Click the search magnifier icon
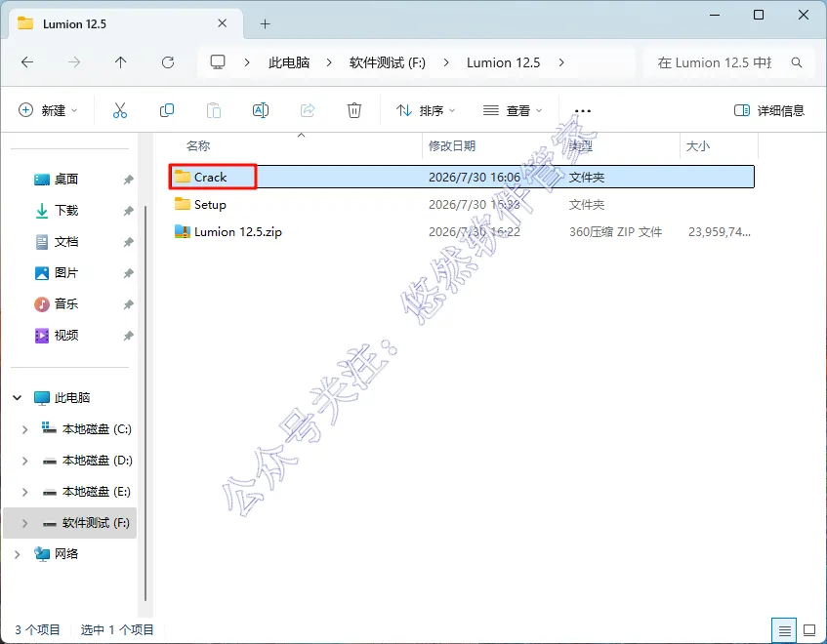 click(x=797, y=62)
